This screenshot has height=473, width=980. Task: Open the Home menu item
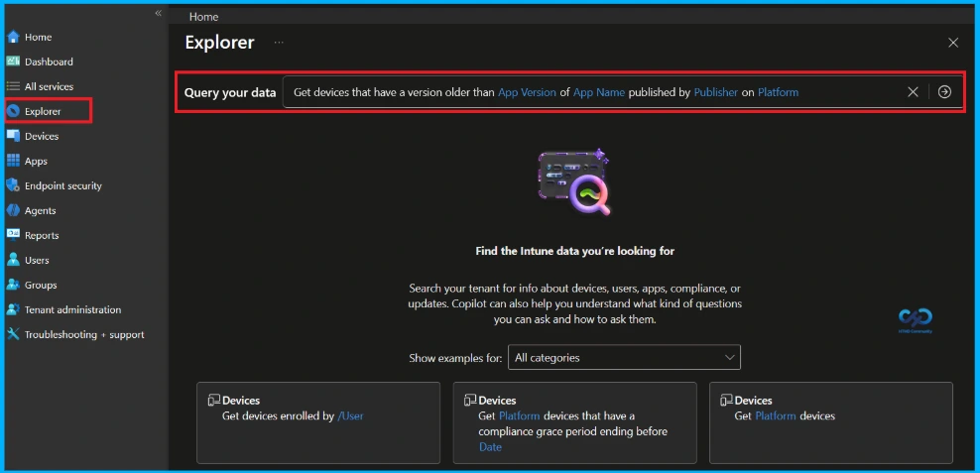[39, 37]
